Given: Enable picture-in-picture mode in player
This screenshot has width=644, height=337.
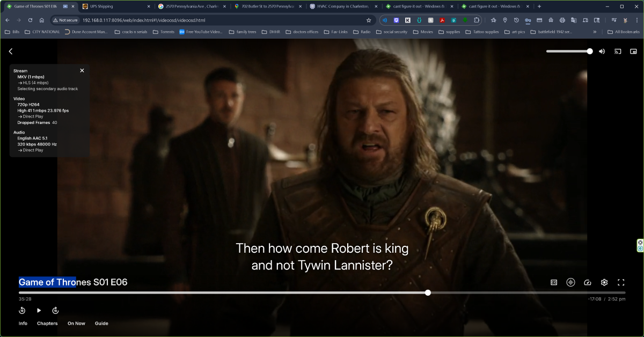Looking at the screenshot, I should pyautogui.click(x=633, y=52).
